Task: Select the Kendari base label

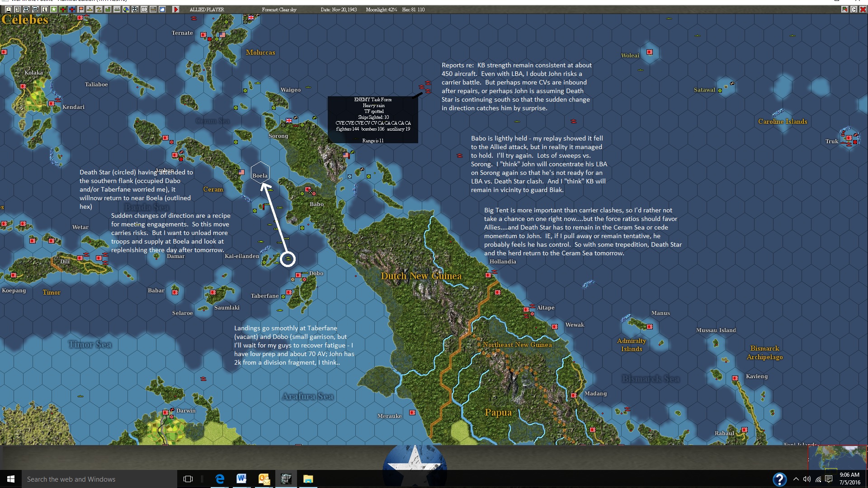Action: (x=73, y=107)
